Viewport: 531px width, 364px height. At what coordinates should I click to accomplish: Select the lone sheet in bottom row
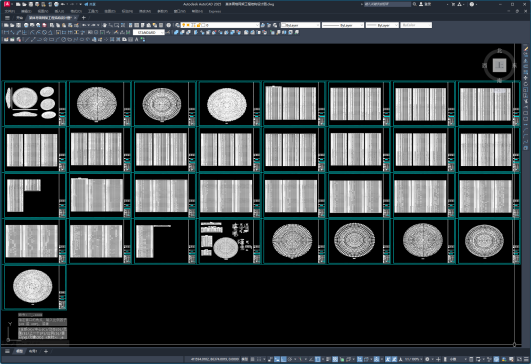tap(35, 287)
